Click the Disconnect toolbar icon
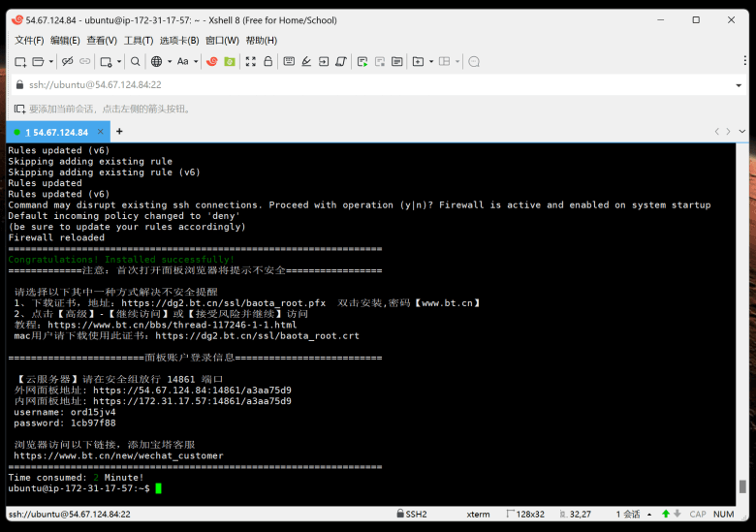The height and width of the screenshot is (532, 756). click(x=68, y=61)
